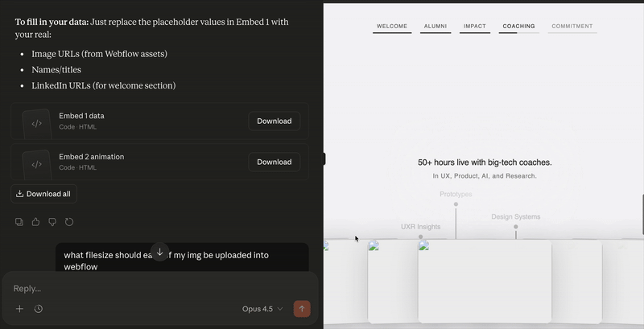Screen dimensions: 644x329
Task: Click the scroll-to-bottom arrow button
Action: click(159, 253)
